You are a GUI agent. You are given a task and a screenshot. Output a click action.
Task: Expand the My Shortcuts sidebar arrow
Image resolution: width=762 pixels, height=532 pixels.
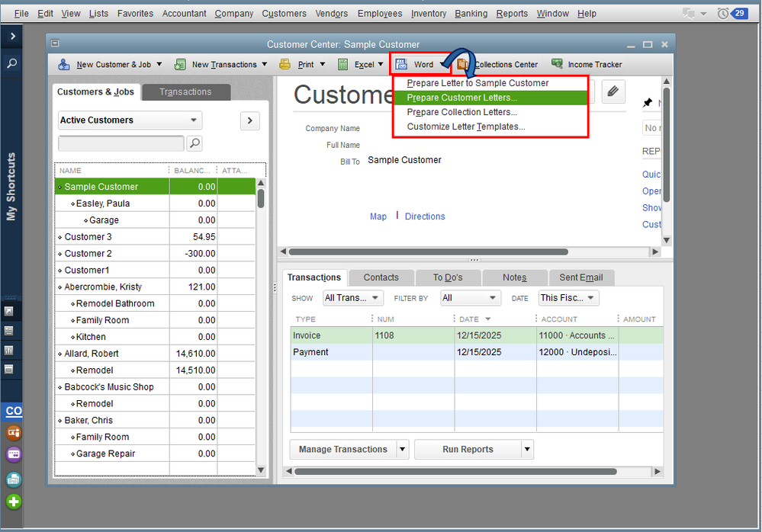pyautogui.click(x=13, y=36)
